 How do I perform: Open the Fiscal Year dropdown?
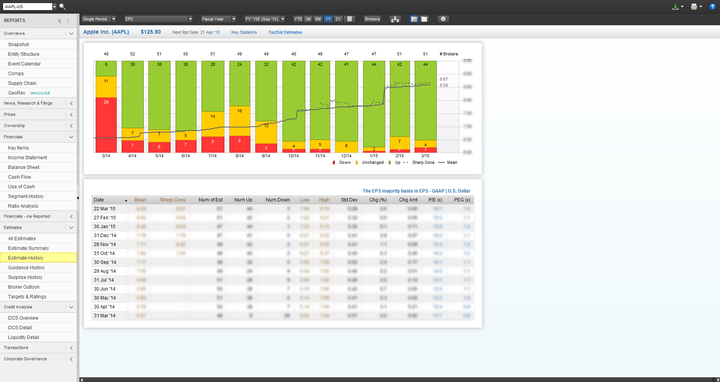point(218,19)
